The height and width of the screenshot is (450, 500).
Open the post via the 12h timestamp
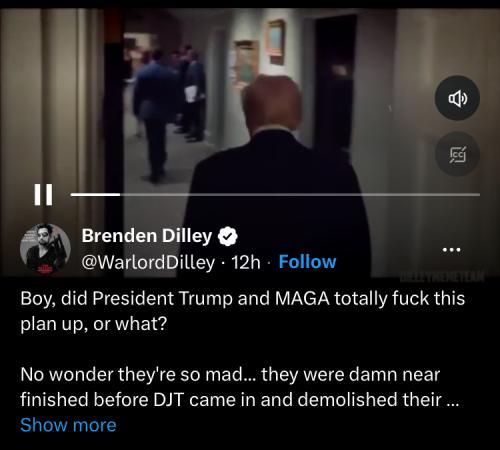[246, 262]
